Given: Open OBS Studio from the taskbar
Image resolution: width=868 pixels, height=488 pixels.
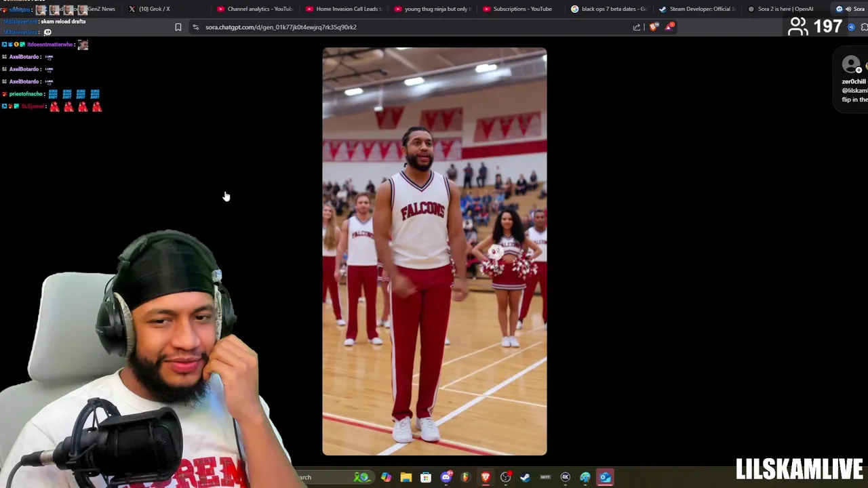Looking at the screenshot, I should pyautogui.click(x=505, y=477).
